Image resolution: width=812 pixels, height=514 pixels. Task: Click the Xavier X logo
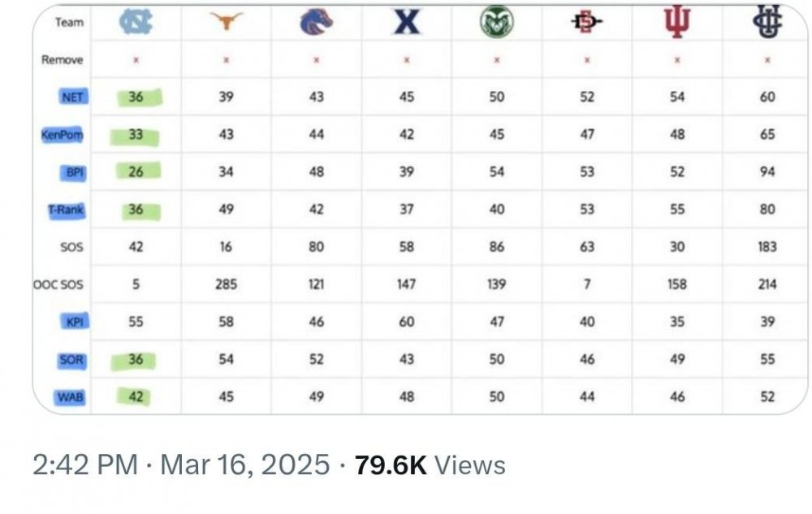(407, 22)
